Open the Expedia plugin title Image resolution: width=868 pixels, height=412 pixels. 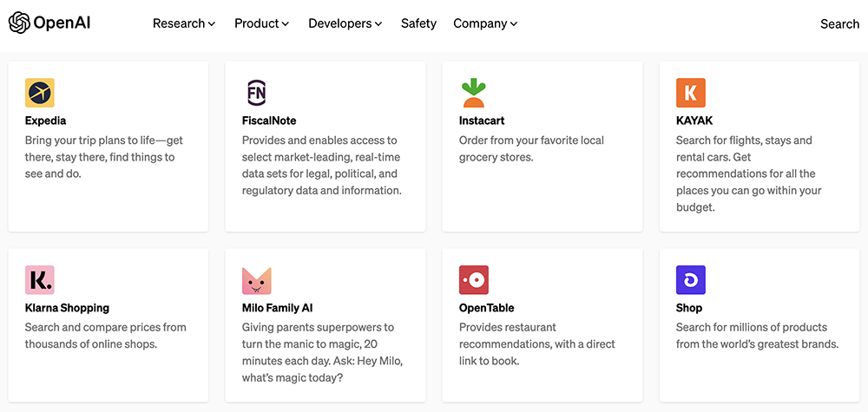click(45, 121)
